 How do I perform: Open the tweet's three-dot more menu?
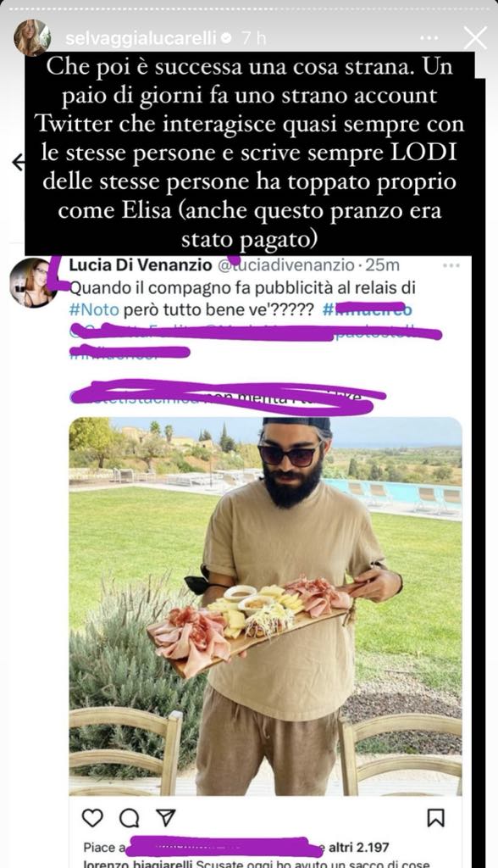coord(451,265)
